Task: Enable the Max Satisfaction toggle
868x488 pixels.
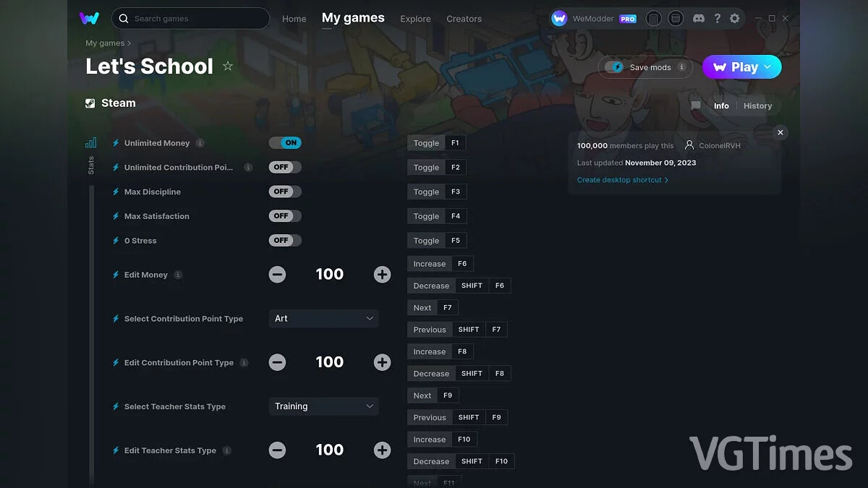Action: [x=285, y=216]
